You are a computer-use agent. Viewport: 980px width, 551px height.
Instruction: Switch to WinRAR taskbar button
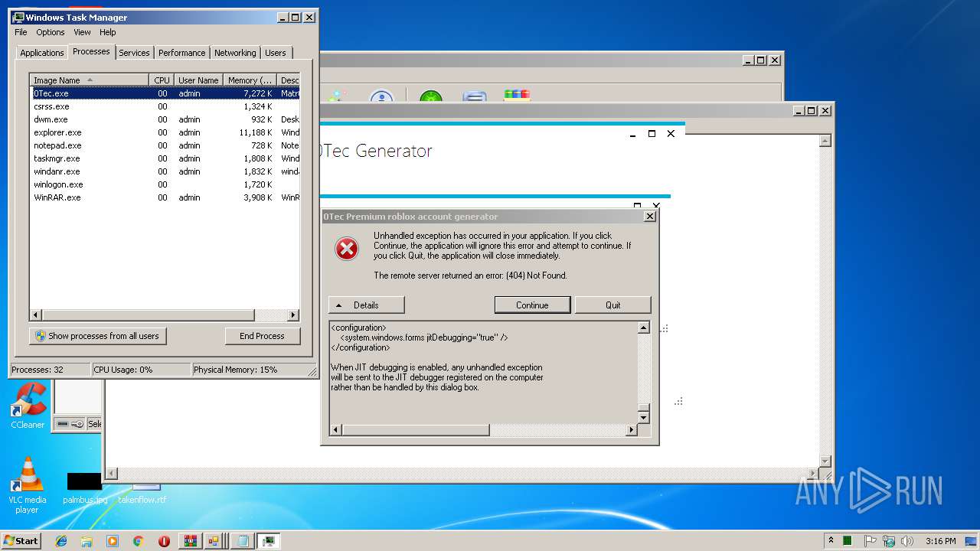tap(190, 541)
